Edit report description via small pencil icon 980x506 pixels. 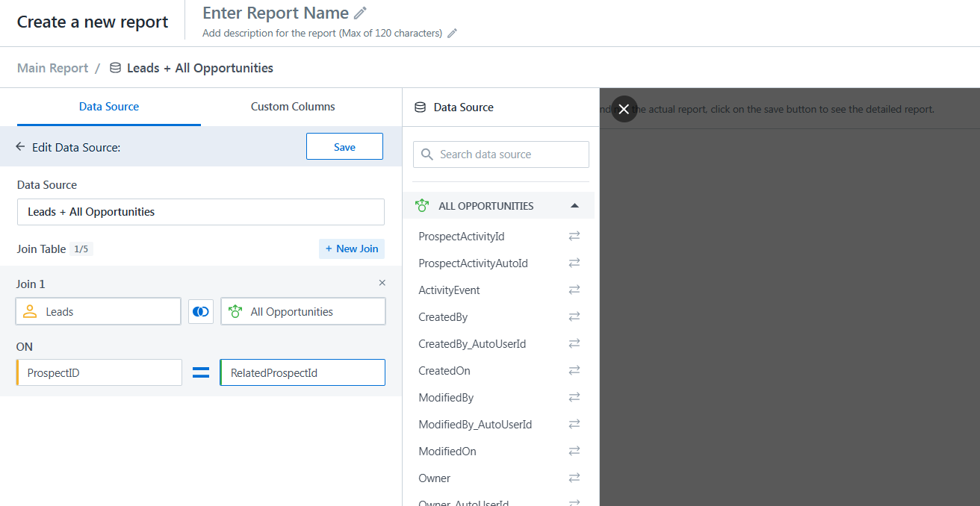tap(452, 34)
